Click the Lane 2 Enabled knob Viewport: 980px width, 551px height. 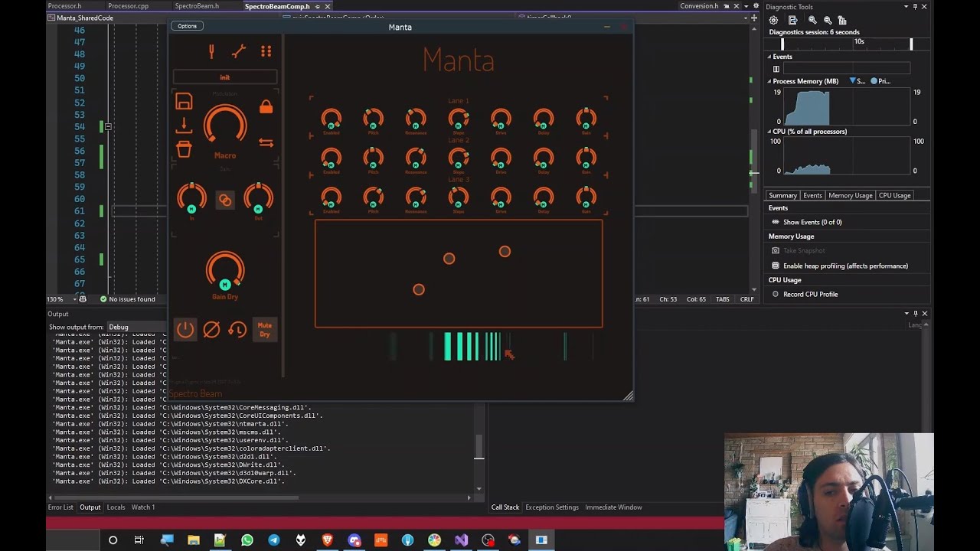[x=331, y=158]
